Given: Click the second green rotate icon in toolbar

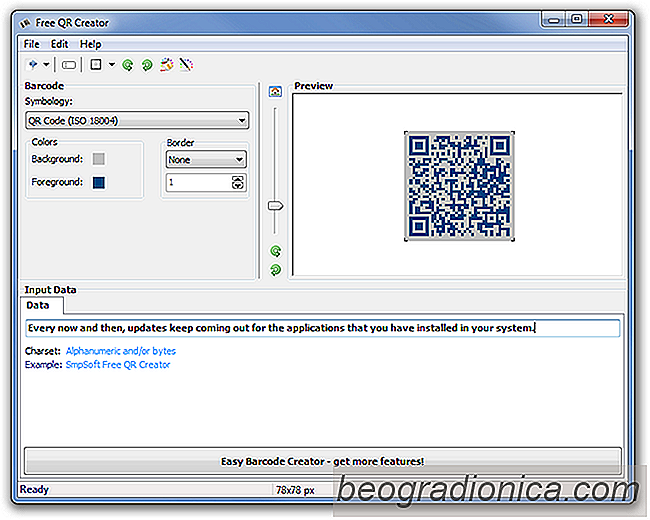Looking at the screenshot, I should [x=147, y=65].
